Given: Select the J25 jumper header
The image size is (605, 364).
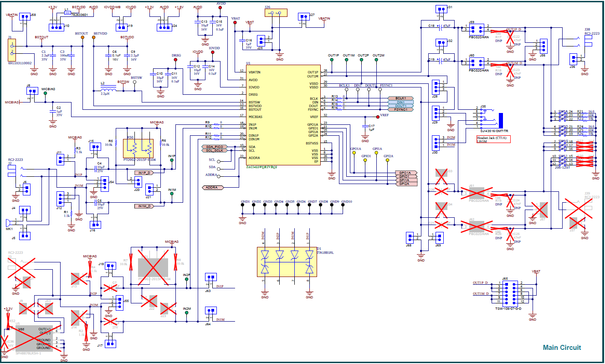Looking at the screenshot, I should tap(261, 40).
